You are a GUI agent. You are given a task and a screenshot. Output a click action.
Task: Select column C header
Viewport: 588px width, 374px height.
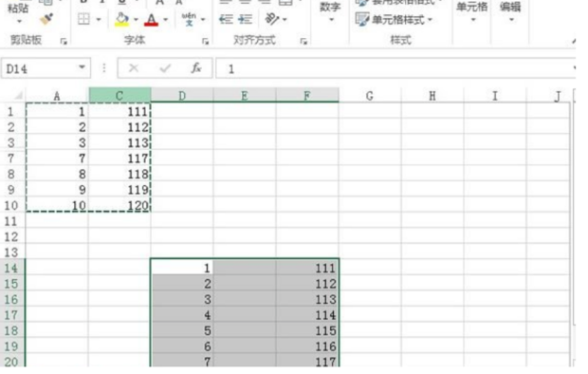(x=119, y=96)
